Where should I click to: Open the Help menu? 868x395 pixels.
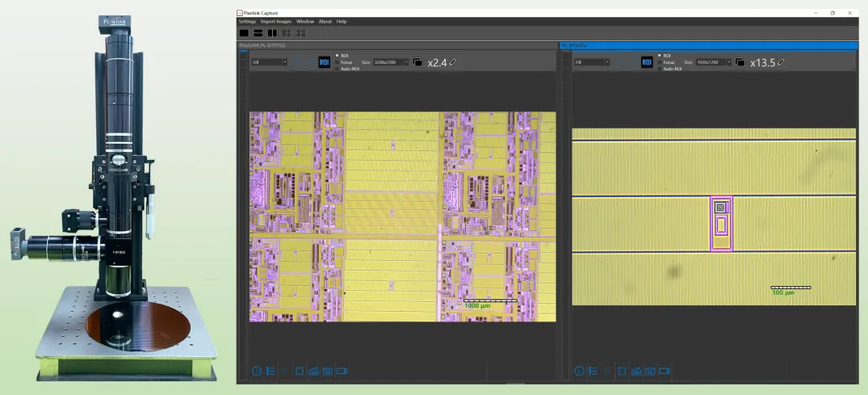tap(342, 22)
